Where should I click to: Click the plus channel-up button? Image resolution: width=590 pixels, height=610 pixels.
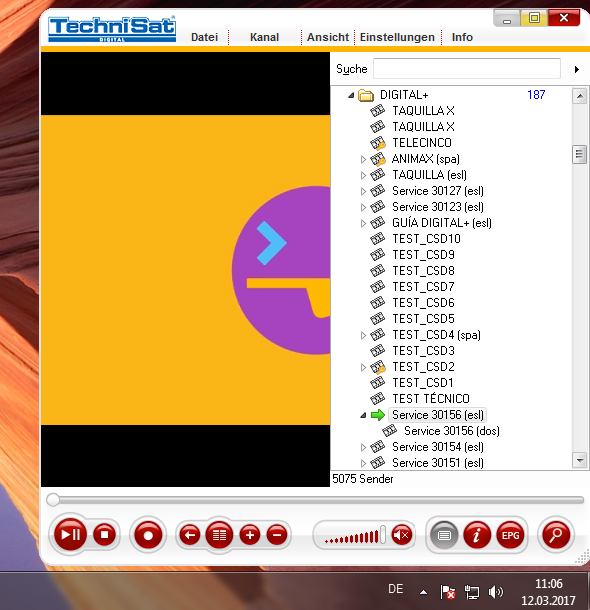click(250, 535)
